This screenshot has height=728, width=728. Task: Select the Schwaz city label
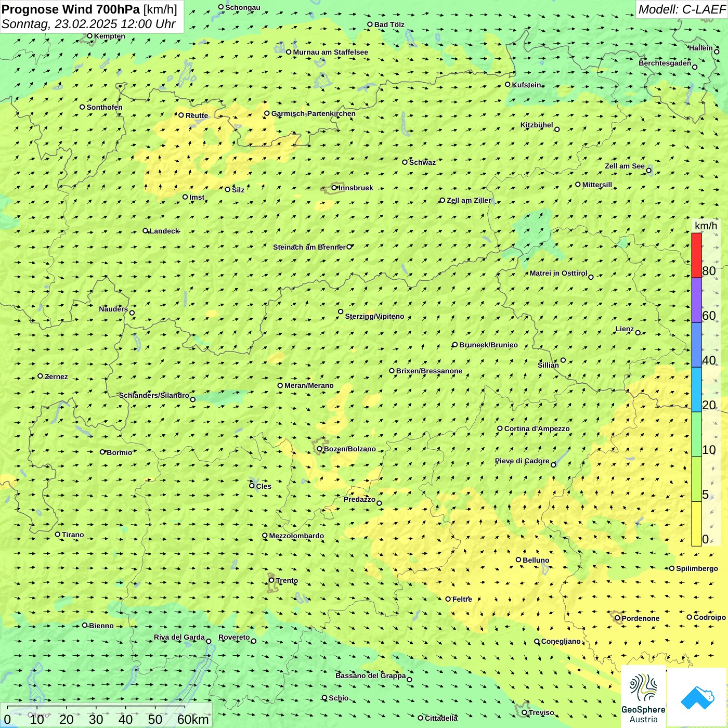(x=422, y=163)
